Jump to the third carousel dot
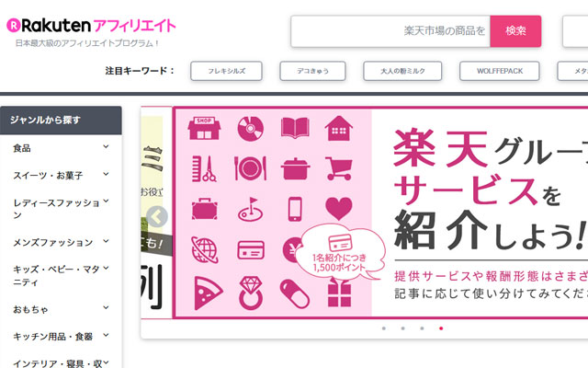Viewport: 588px width, 368px height. click(422, 328)
